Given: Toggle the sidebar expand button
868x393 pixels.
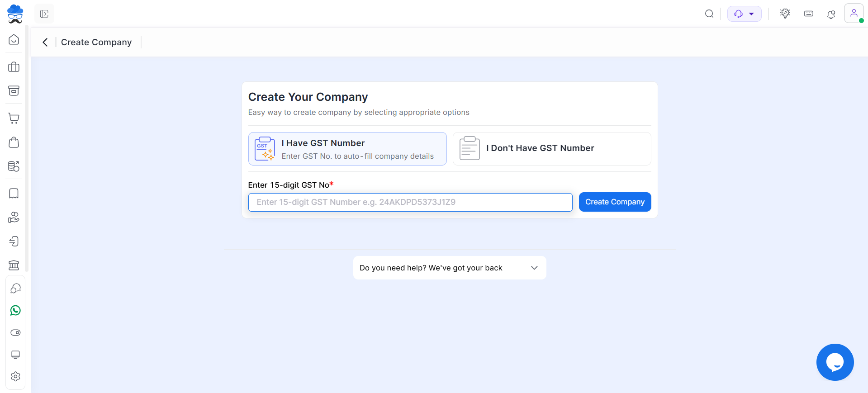Looking at the screenshot, I should click(x=44, y=14).
